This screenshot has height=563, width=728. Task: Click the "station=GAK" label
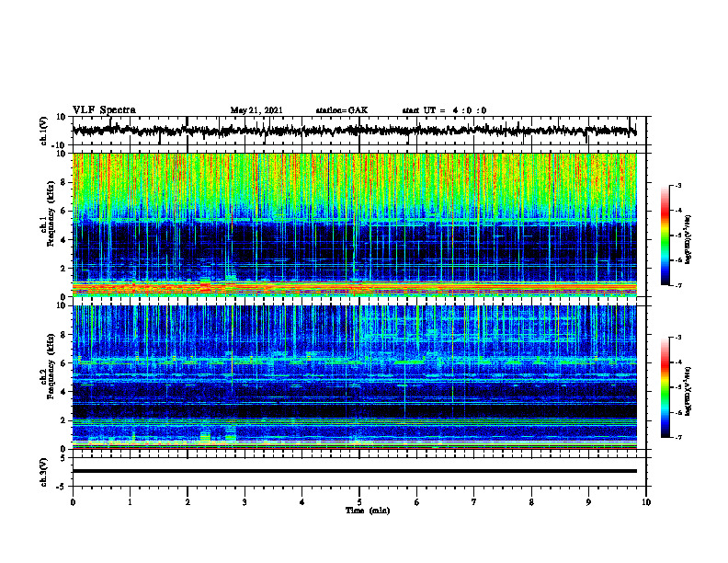[341, 110]
